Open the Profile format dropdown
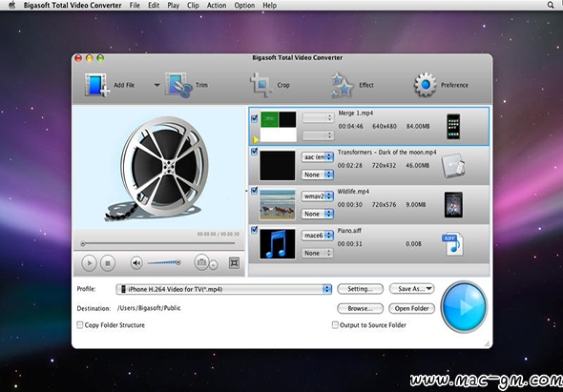 (x=223, y=289)
